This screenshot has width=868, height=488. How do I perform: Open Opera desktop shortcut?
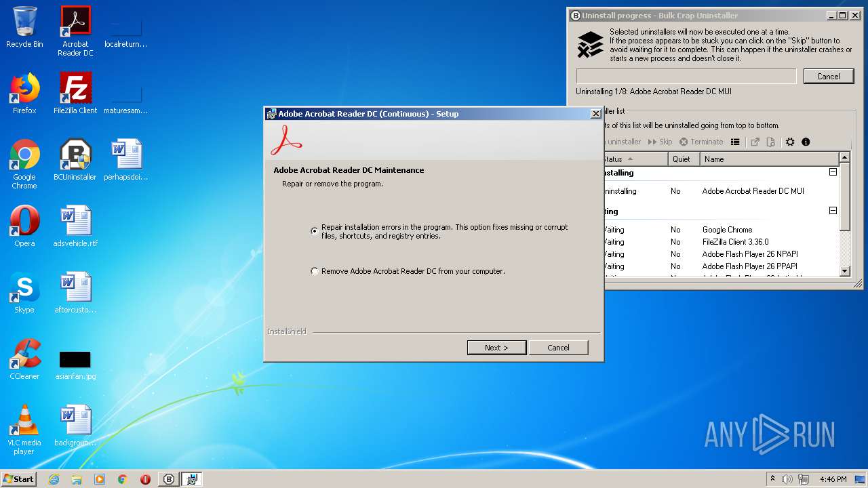click(24, 226)
